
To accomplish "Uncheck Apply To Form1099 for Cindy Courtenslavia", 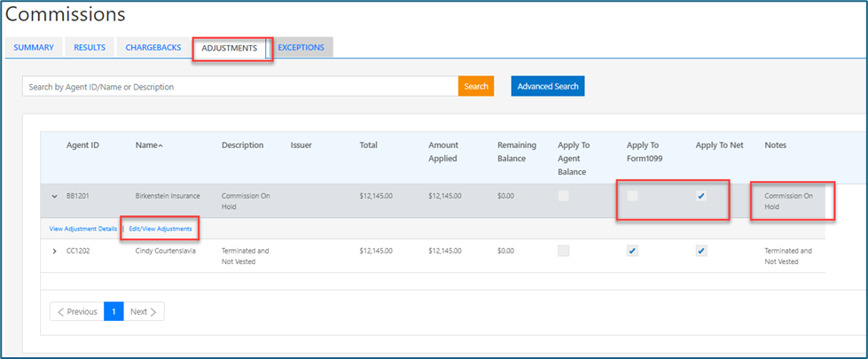I will pyautogui.click(x=632, y=251).
